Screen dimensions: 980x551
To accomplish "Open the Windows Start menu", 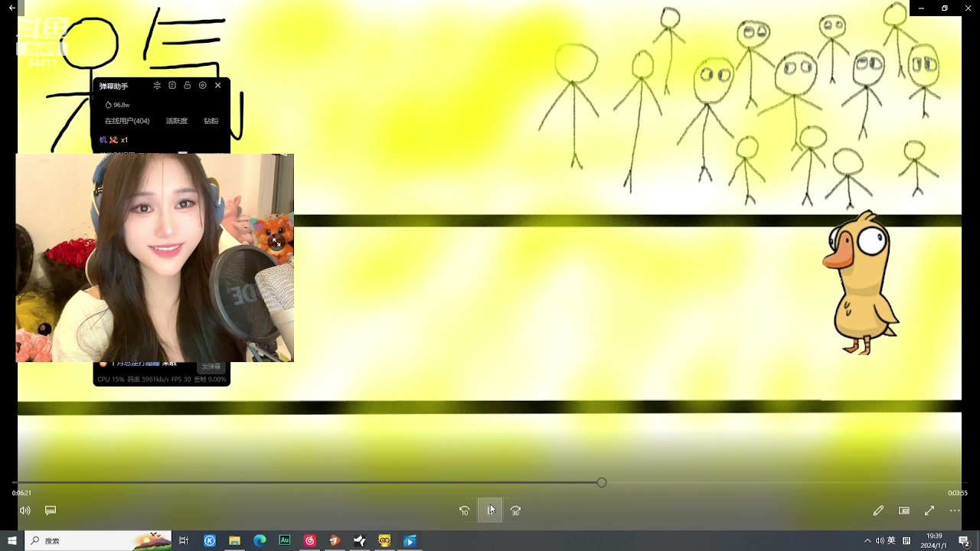I will 11,541.
